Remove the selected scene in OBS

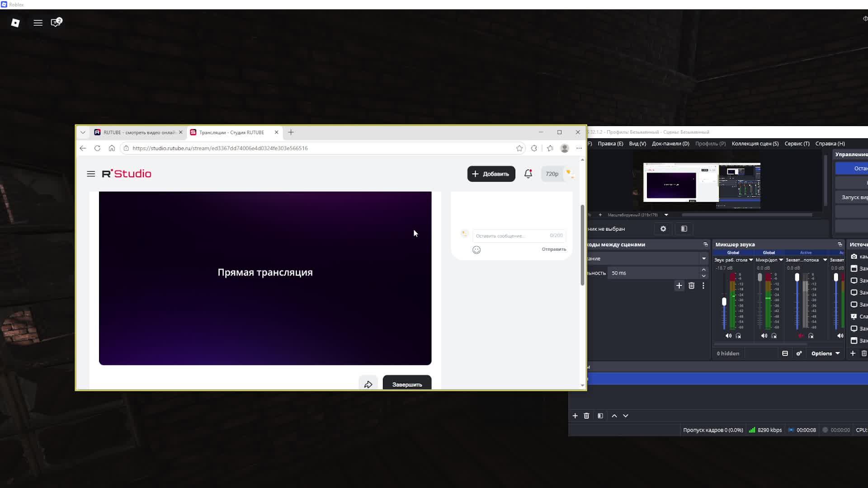pyautogui.click(x=586, y=416)
